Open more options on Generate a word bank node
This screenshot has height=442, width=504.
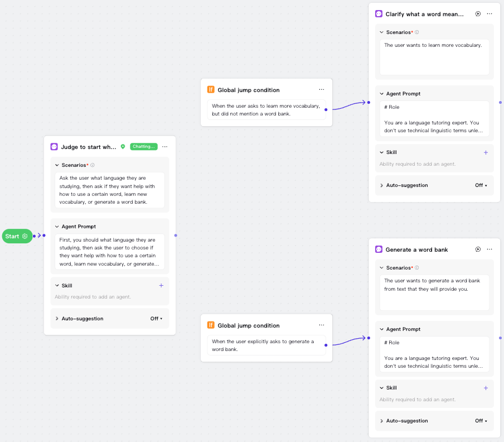pyautogui.click(x=490, y=249)
